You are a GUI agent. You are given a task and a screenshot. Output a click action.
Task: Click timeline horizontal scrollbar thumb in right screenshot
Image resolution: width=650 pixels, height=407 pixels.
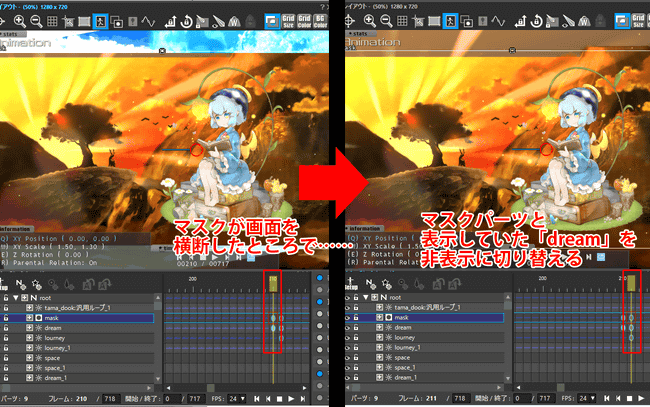click(560, 388)
